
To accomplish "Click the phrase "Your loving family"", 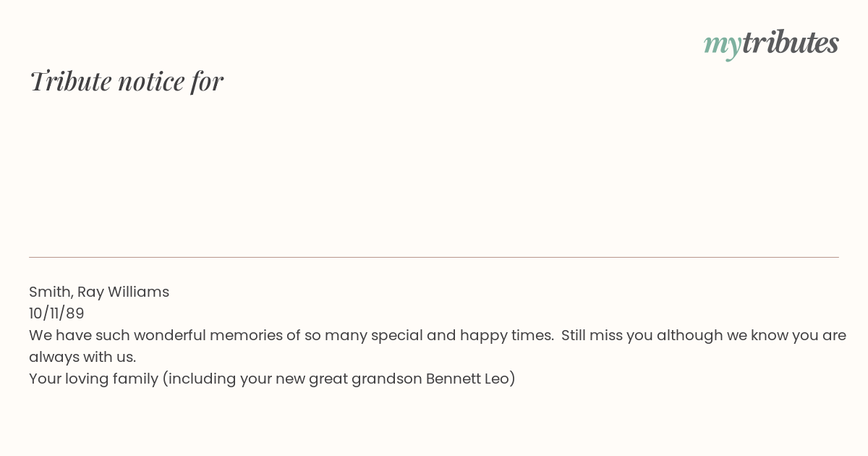I will pos(93,379).
